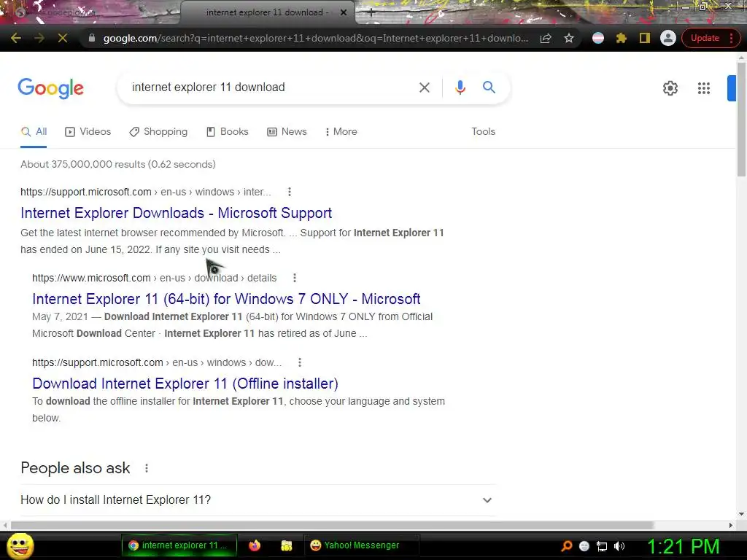This screenshot has width=747, height=560.
Task: Select the All results tab
Action: (34, 132)
